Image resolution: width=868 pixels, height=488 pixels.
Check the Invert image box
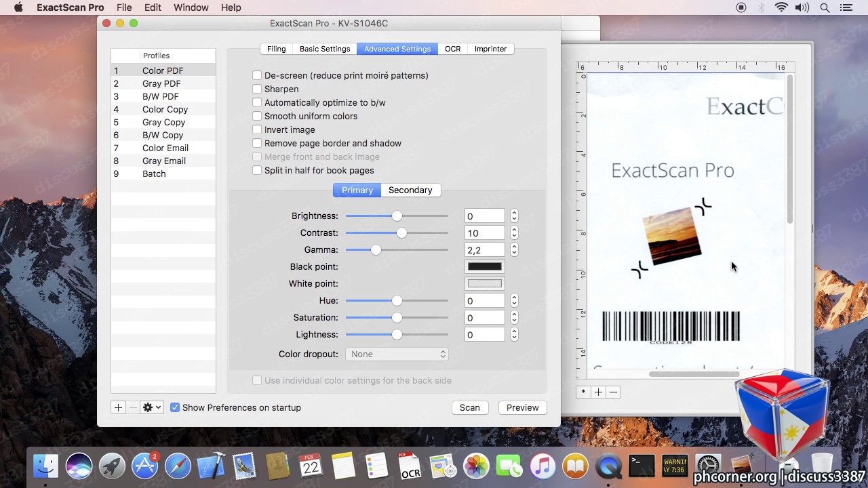tap(257, 129)
